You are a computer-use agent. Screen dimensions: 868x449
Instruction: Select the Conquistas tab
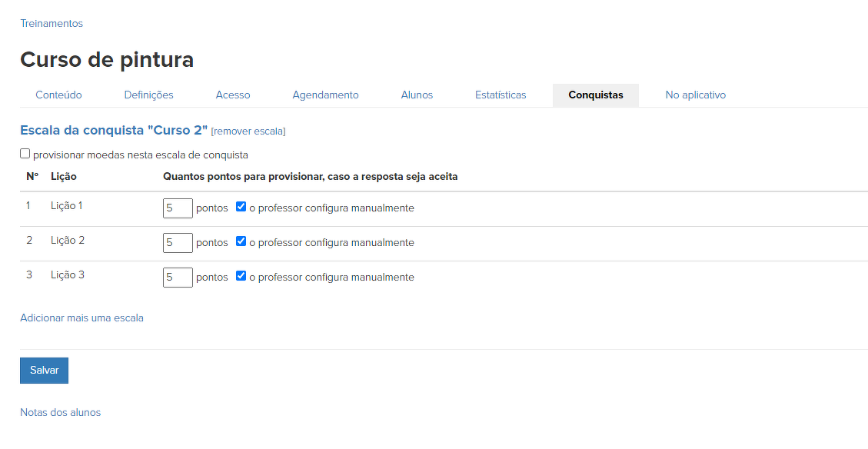tap(595, 95)
